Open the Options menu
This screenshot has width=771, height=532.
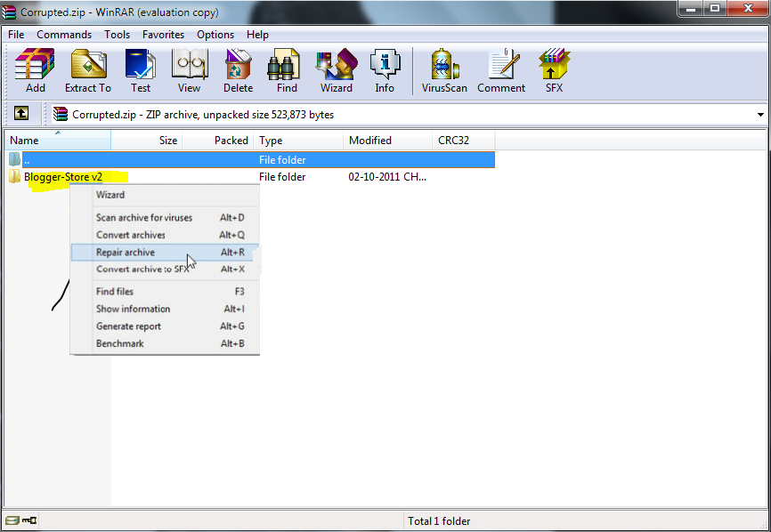[x=215, y=35]
